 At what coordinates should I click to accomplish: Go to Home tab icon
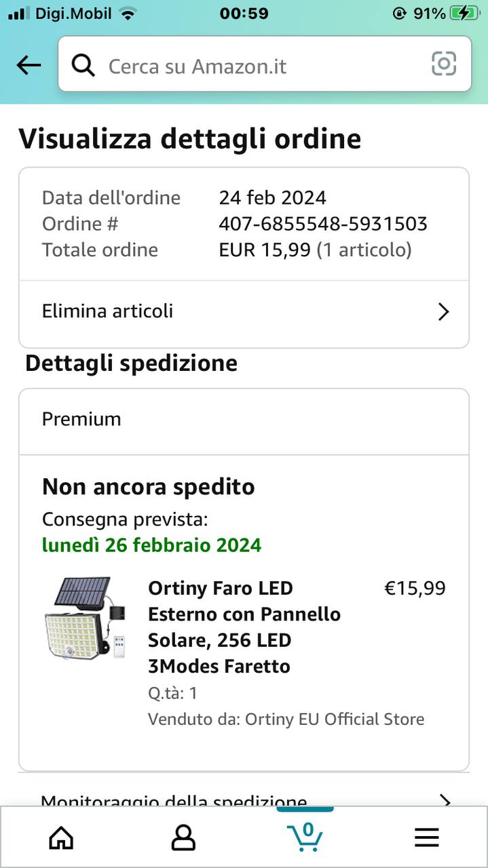click(x=61, y=837)
